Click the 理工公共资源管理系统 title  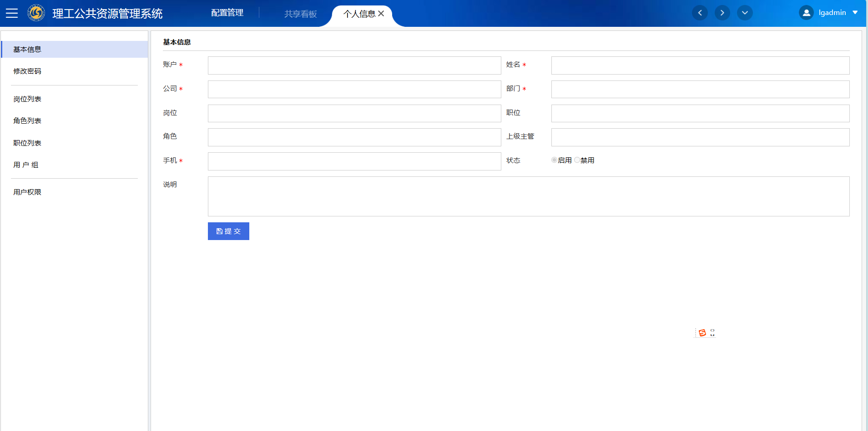pos(107,14)
